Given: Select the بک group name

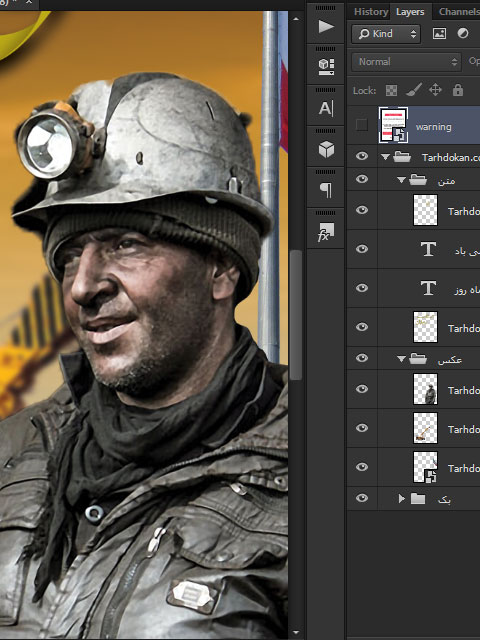Looking at the screenshot, I should click(444, 500).
